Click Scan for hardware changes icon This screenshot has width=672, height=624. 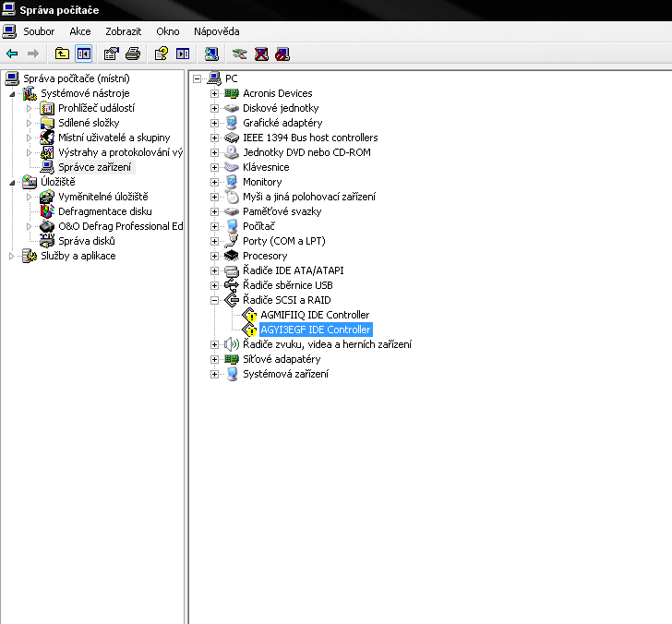pyautogui.click(x=211, y=54)
